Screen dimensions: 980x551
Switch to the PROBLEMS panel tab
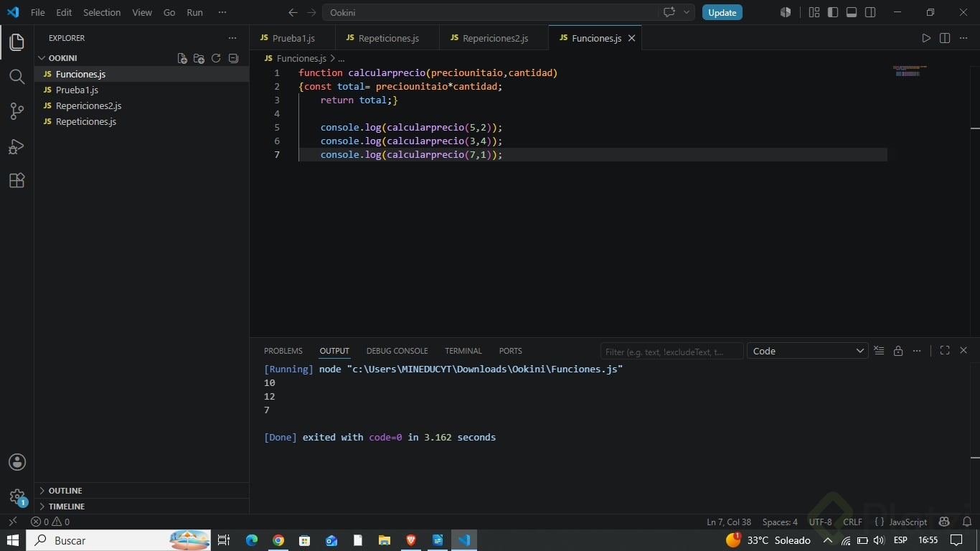283,351
